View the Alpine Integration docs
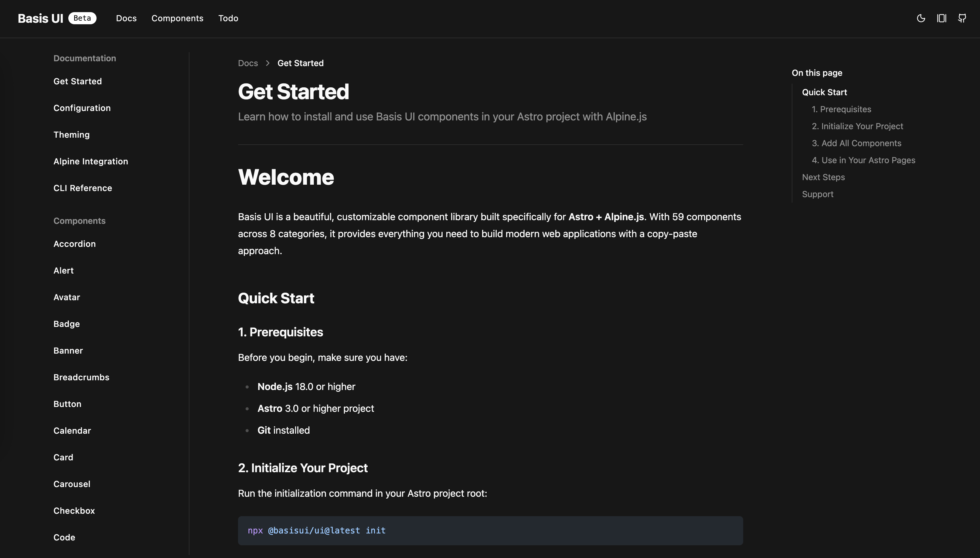This screenshot has height=558, width=980. coord(90,161)
